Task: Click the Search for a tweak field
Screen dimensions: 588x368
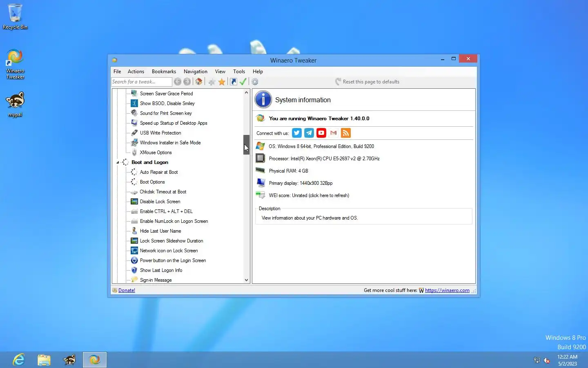Action: [141, 82]
